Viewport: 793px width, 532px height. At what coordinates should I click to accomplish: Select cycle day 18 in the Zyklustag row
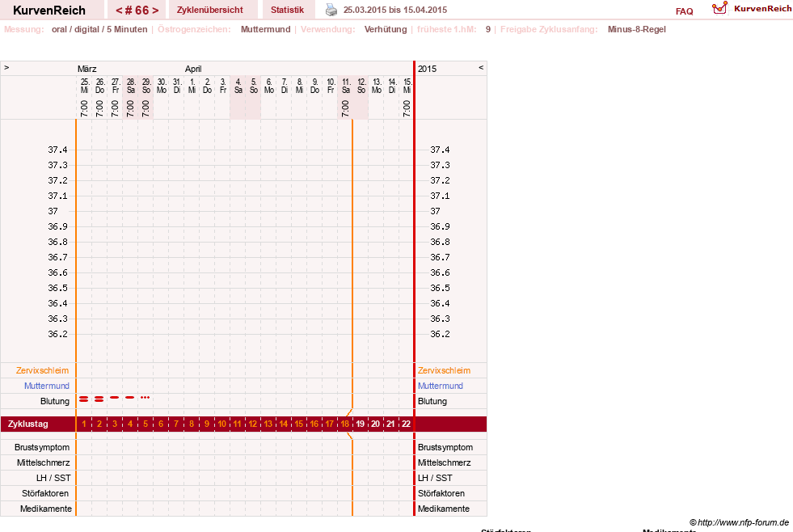[x=345, y=424]
